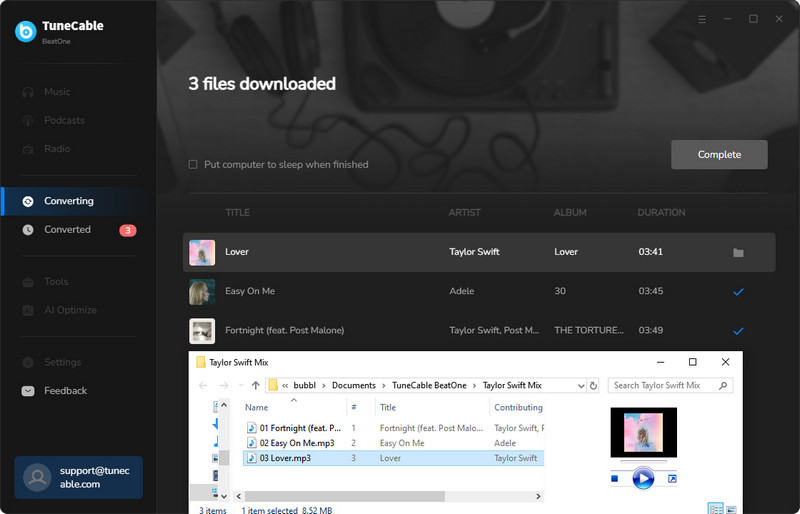Click the TuneCable logo icon
Screen dimensions: 800x514
point(26,31)
